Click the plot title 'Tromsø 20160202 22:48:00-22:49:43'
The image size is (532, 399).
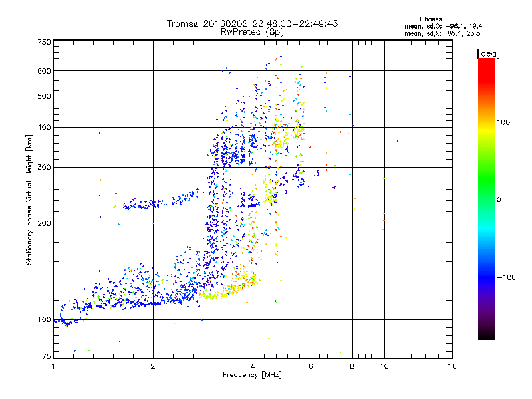(252, 23)
